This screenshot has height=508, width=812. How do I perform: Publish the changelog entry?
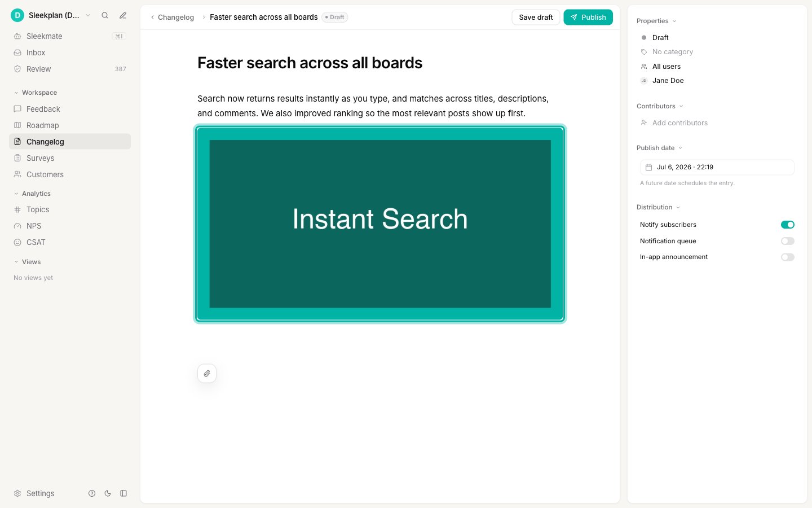point(588,17)
